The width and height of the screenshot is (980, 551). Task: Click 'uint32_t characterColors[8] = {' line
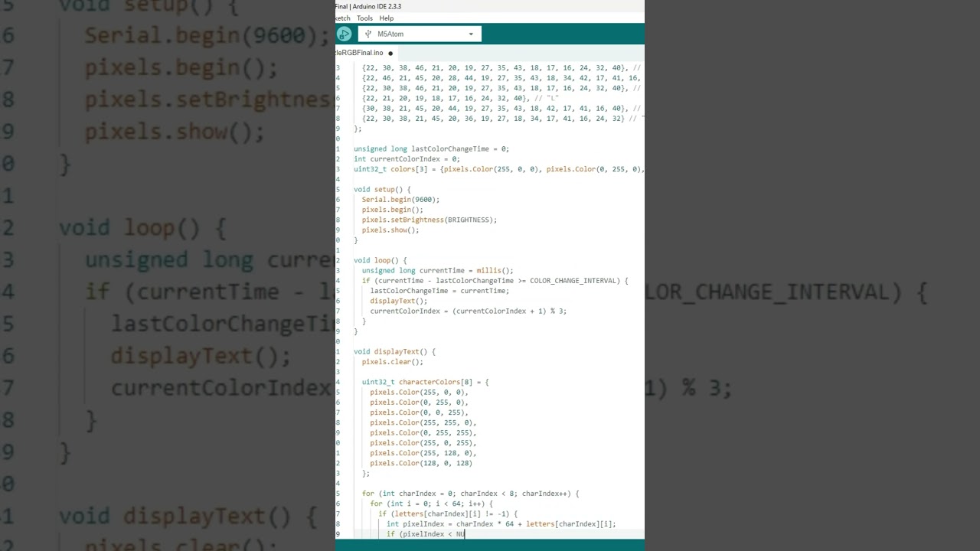click(425, 382)
